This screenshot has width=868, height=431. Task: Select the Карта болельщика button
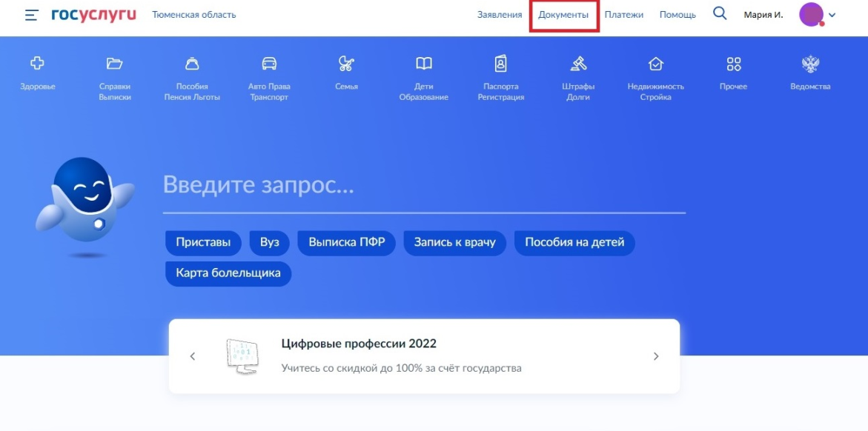(228, 273)
